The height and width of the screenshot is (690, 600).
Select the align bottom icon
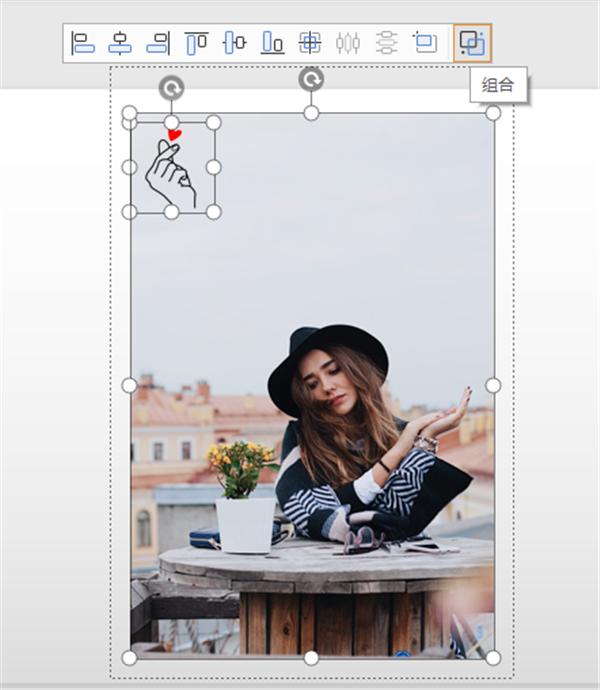click(272, 43)
